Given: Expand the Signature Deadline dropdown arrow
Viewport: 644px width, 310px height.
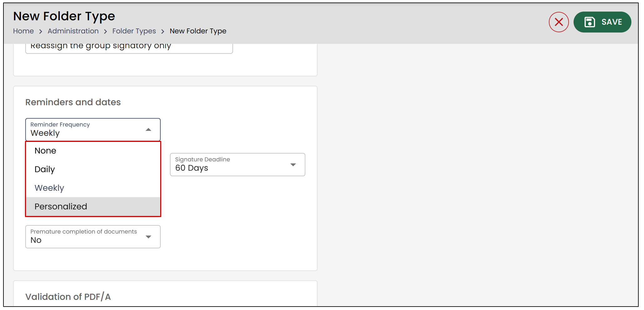Looking at the screenshot, I should [293, 165].
